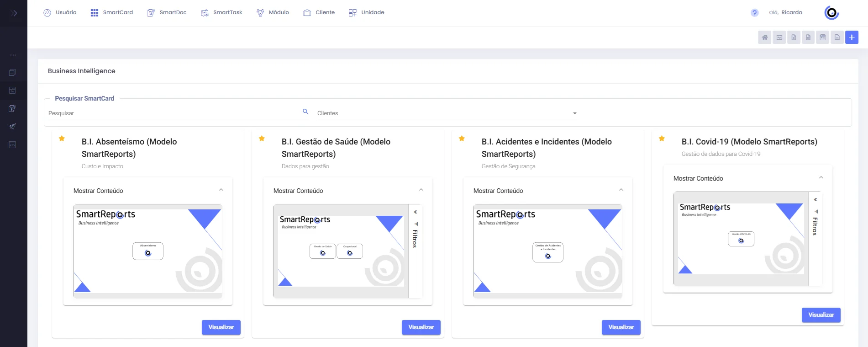Expand sidebar with double-arrow icon
Screen dimensions: 868x347
[14, 13]
